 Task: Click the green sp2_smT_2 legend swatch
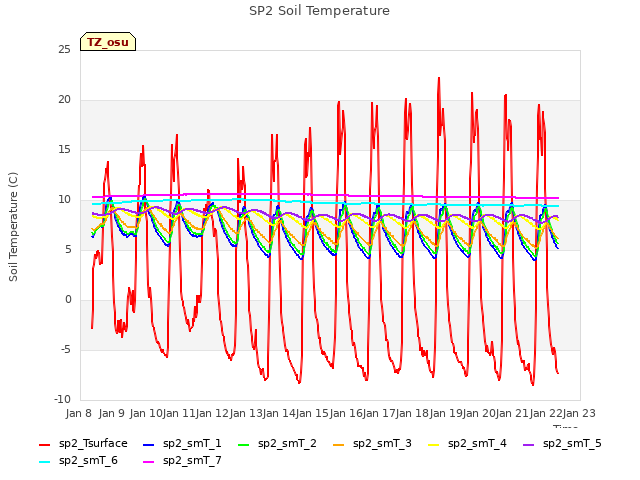(244, 444)
